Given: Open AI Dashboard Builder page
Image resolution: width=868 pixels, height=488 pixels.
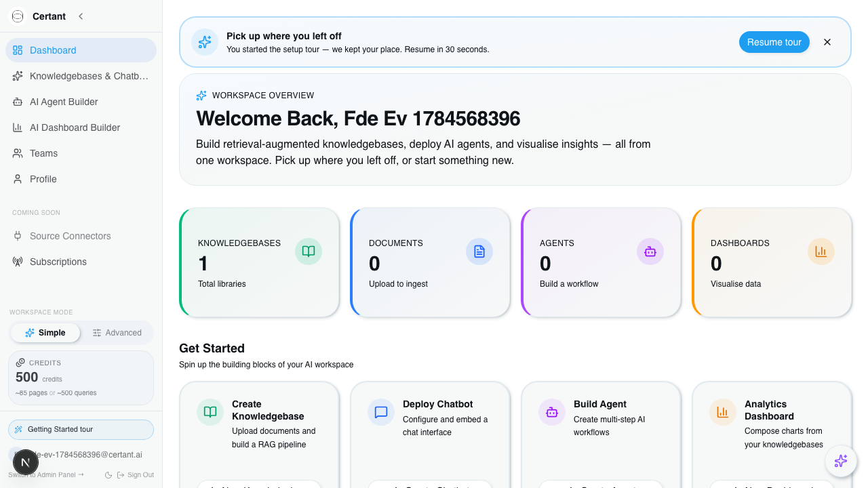Looking at the screenshot, I should coord(81,127).
